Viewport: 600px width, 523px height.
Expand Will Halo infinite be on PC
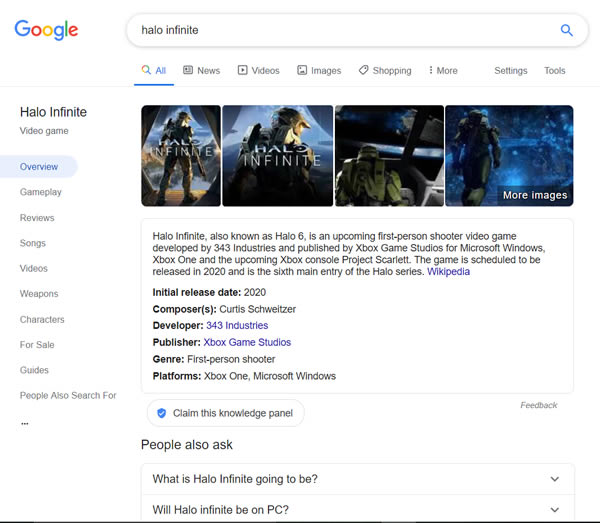[x=358, y=510]
